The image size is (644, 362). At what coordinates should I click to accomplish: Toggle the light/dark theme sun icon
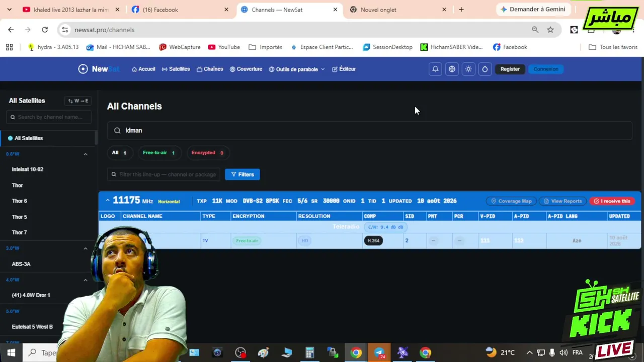click(x=468, y=69)
